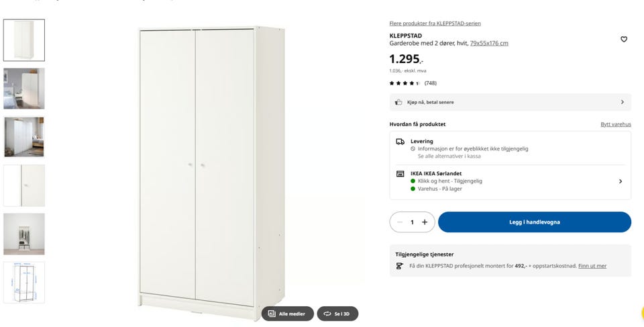Screen dimensions: 644x327
Task: Expand IKEA Sørlandet store availability chevron
Action: coord(620,181)
